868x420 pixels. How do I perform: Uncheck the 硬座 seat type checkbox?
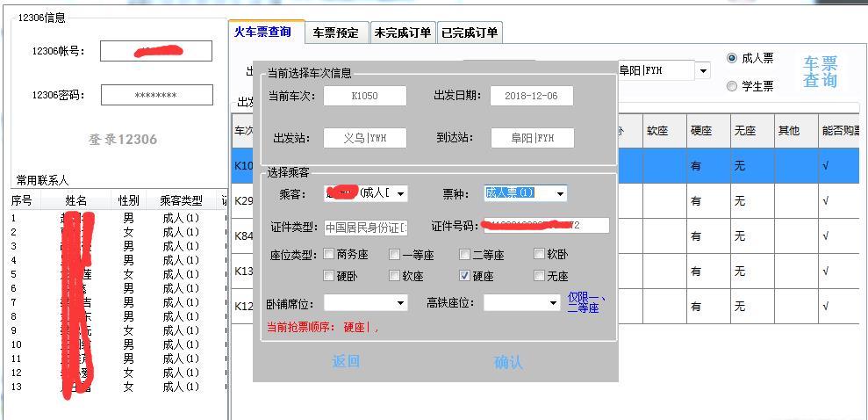pyautogui.click(x=464, y=276)
